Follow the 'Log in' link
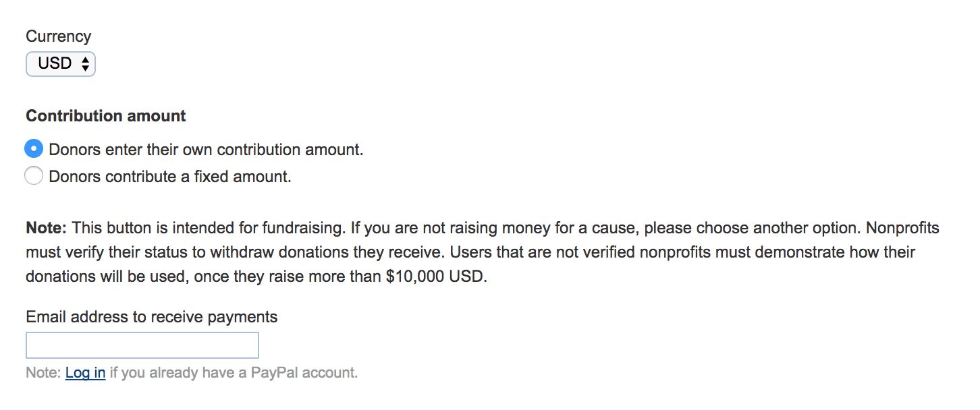This screenshot has width=980, height=410. [85, 373]
